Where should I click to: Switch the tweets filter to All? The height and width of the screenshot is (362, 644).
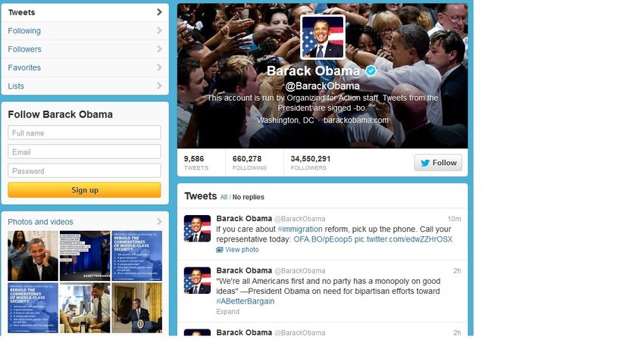pyautogui.click(x=224, y=198)
